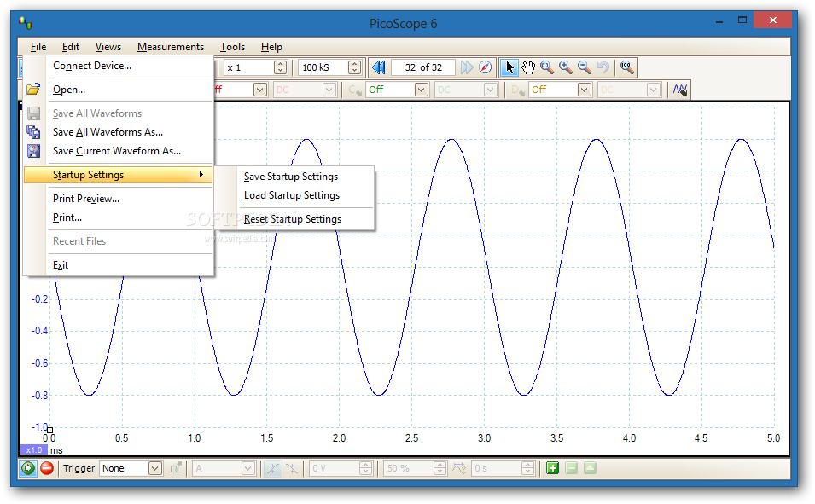Click the undo zoom icon

(603, 67)
